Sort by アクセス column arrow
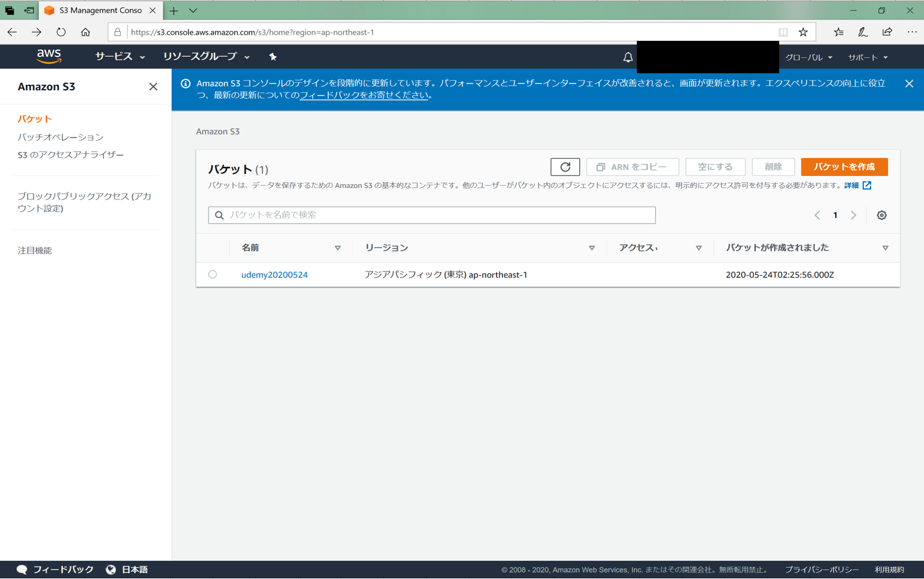 tap(699, 248)
